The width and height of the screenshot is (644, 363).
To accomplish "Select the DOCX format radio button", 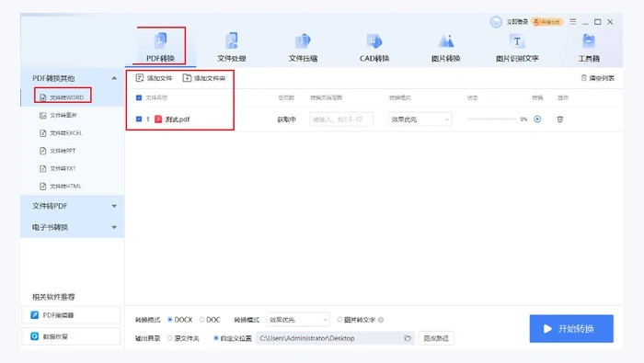I will click(x=170, y=320).
